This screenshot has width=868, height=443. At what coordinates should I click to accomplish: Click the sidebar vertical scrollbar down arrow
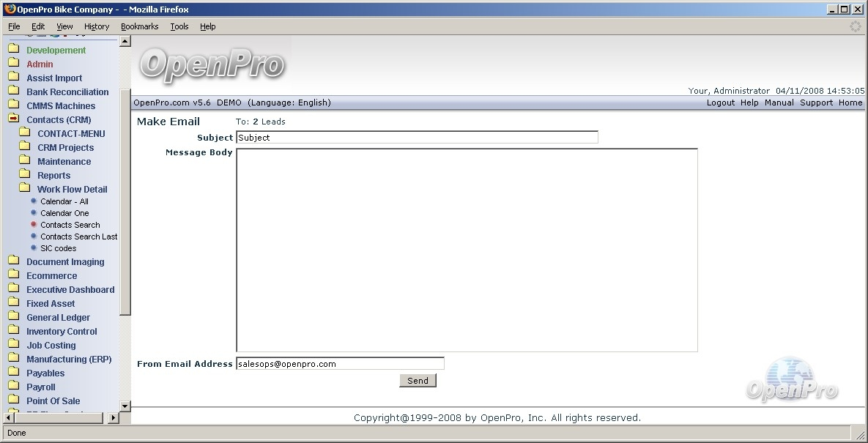(x=125, y=406)
